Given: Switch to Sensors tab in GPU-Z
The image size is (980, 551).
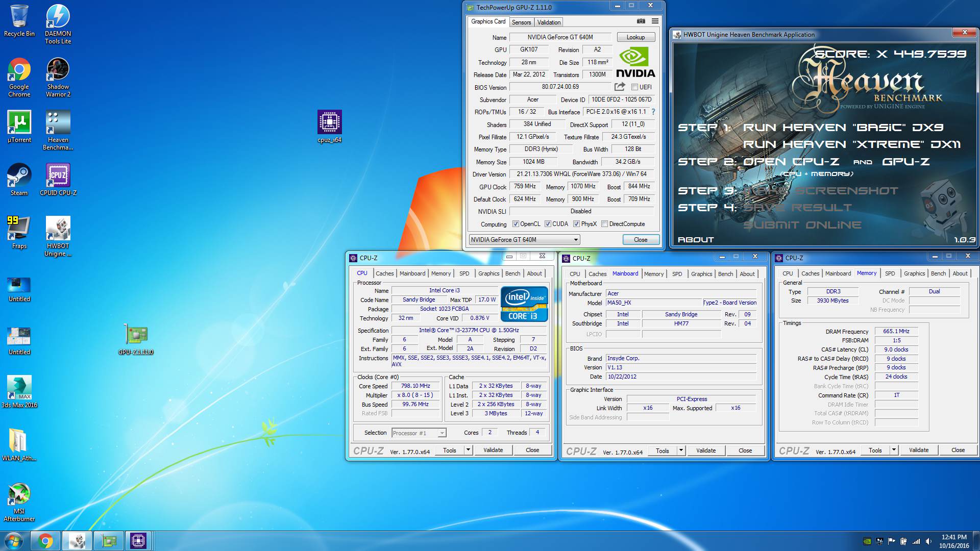Looking at the screenshot, I should point(521,22).
